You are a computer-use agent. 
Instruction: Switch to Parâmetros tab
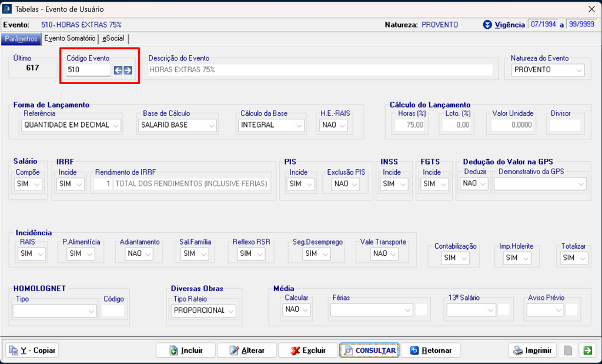(21, 39)
